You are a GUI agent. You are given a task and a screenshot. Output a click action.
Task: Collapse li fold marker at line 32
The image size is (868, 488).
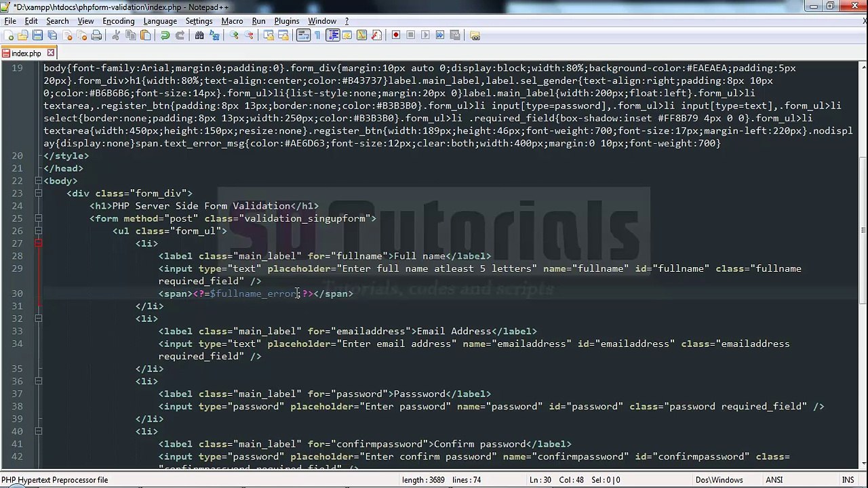[x=39, y=319]
